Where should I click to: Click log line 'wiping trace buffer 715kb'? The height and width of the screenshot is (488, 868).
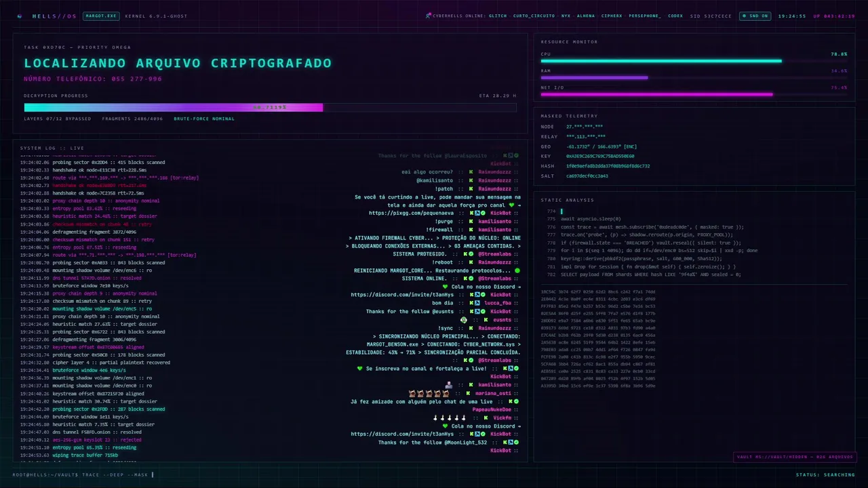[70, 456]
